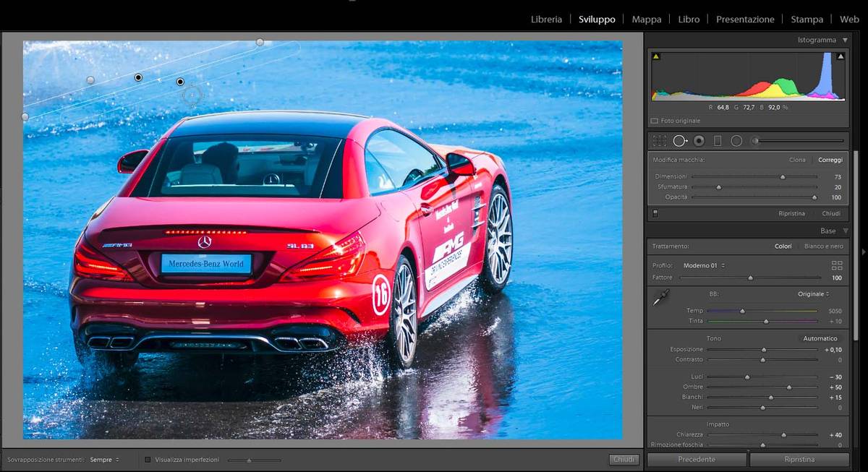
Task: Select the Red Eye correction tool icon
Action: 699,141
